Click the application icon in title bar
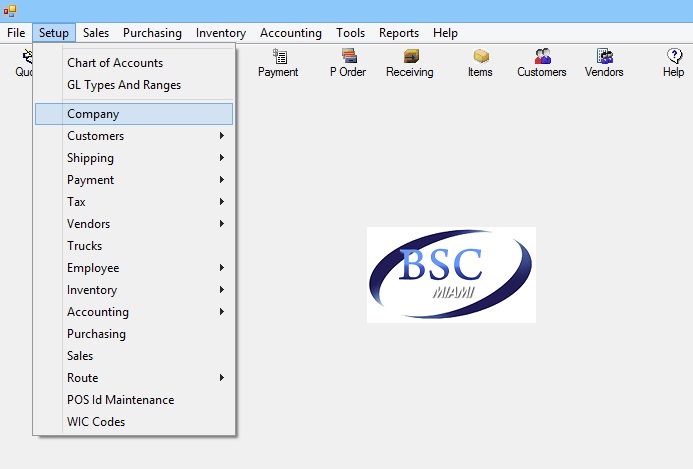Screen dimensions: 693x469 coord(10,11)
